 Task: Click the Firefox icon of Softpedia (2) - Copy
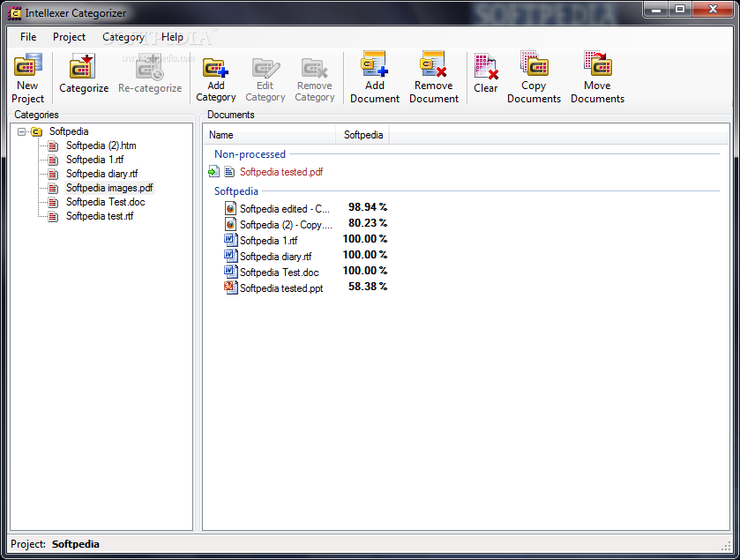230,224
